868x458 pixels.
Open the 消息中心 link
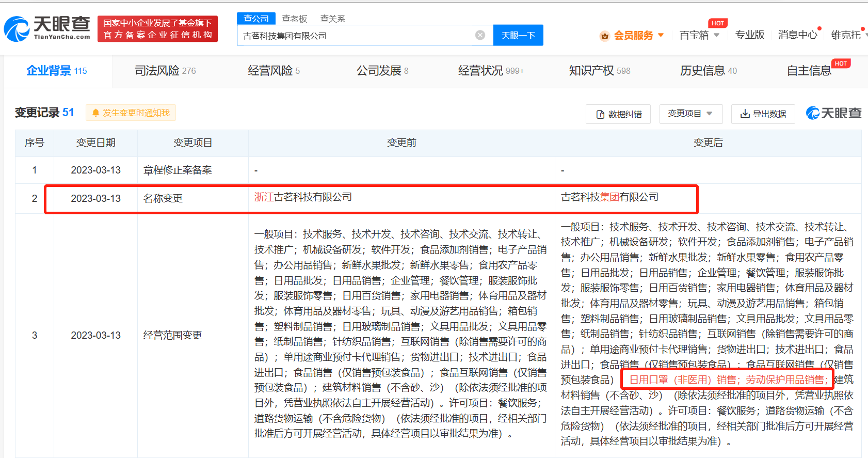pyautogui.click(x=797, y=35)
